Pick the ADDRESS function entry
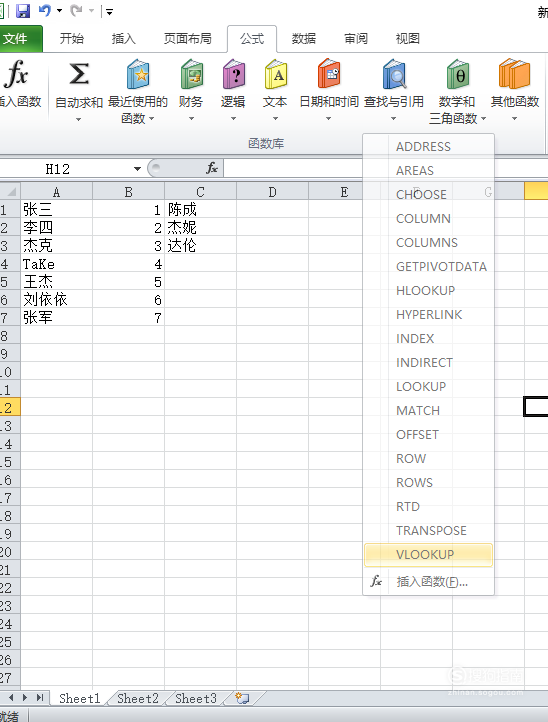The width and height of the screenshot is (548, 722). pos(428,146)
